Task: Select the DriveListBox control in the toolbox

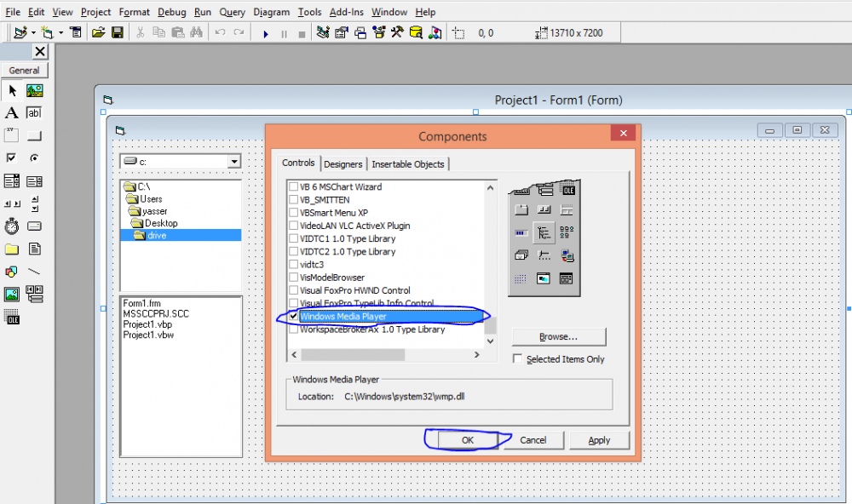Action: tap(34, 226)
